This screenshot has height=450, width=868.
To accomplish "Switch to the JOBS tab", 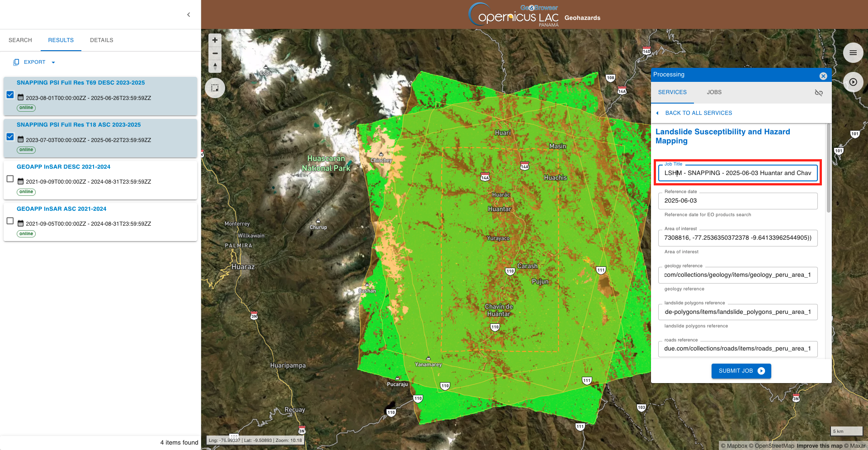I will [714, 92].
